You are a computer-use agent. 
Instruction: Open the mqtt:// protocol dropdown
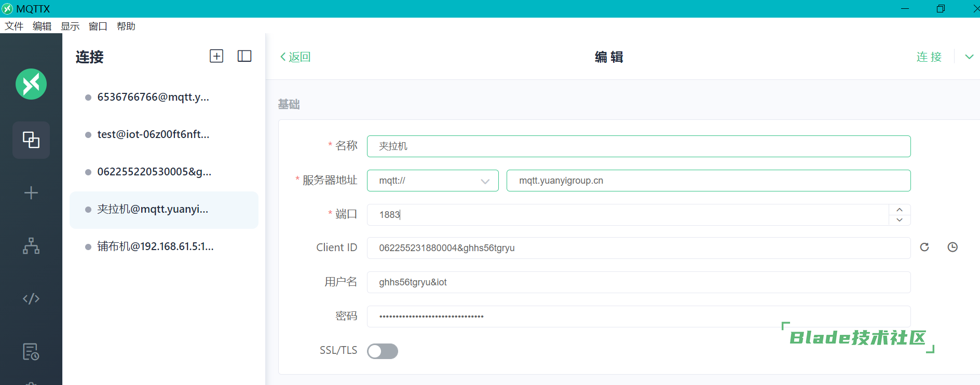tap(432, 181)
